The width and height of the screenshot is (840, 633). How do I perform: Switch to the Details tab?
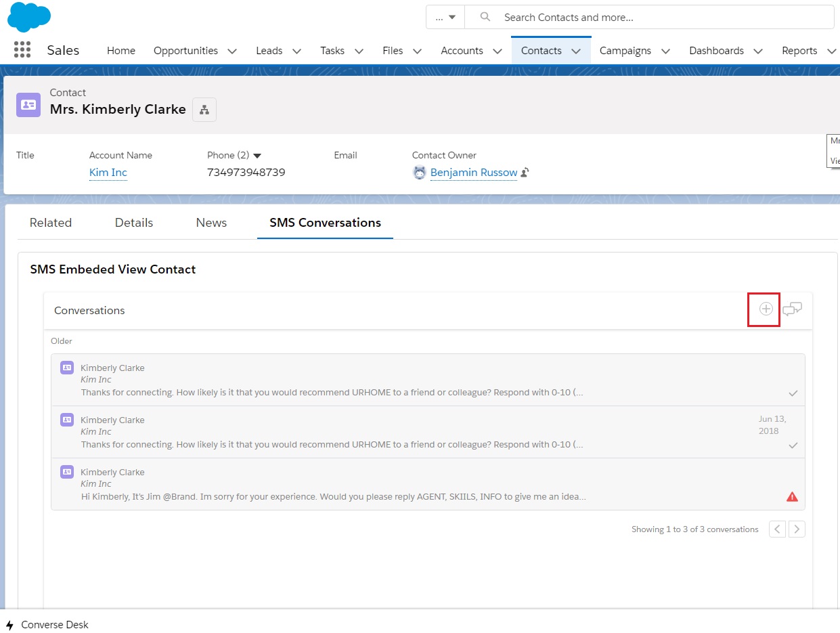coord(134,223)
